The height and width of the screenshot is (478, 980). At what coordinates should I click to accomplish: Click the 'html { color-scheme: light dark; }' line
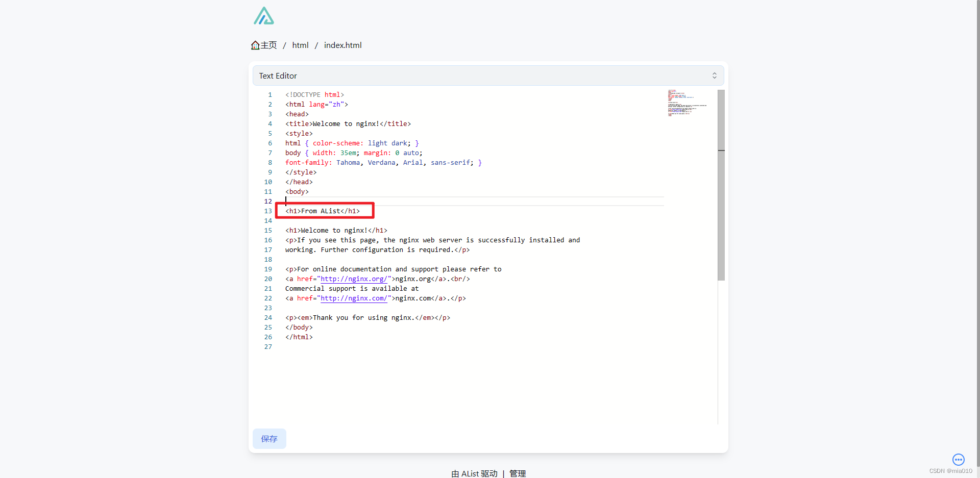click(352, 143)
